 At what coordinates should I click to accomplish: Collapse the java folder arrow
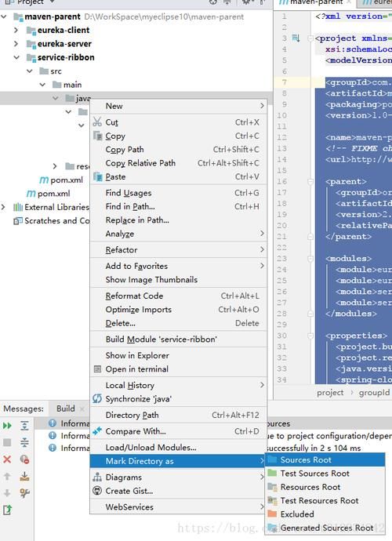(x=55, y=98)
